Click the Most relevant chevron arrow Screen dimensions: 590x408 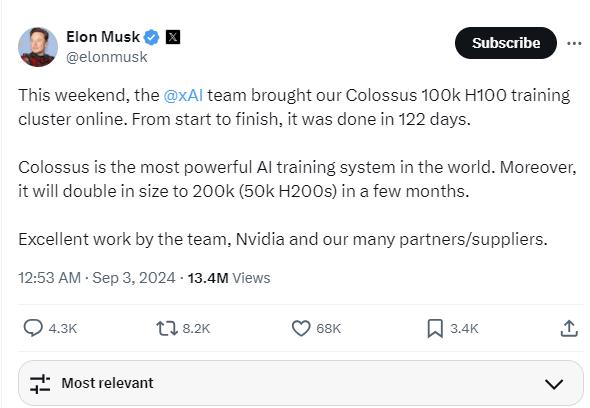click(554, 384)
